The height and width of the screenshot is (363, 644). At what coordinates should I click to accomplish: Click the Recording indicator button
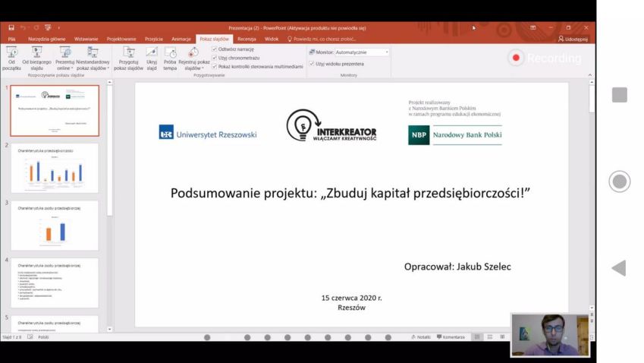[x=545, y=58]
